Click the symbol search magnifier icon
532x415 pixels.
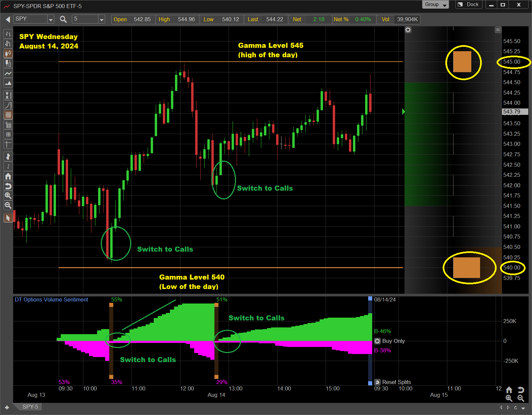63,20
